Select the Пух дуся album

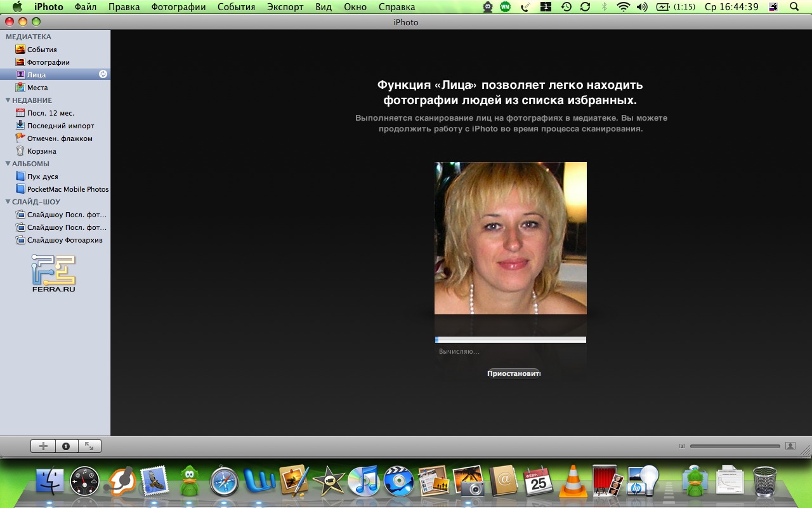42,177
